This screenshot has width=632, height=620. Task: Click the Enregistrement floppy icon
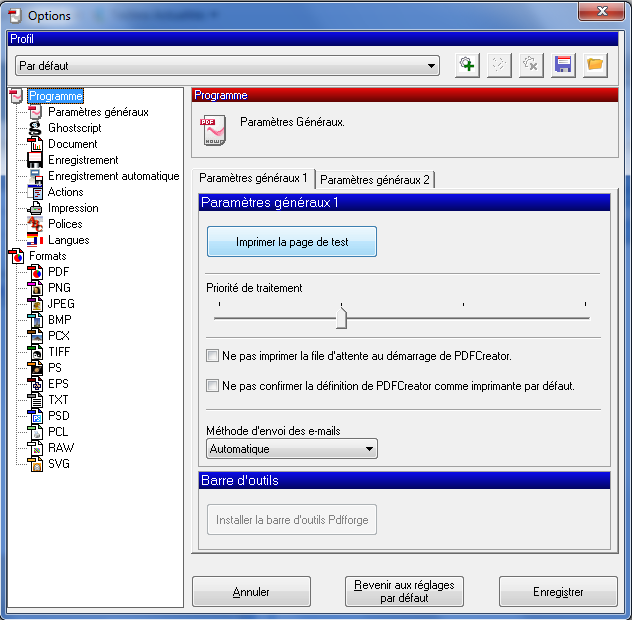(35, 160)
